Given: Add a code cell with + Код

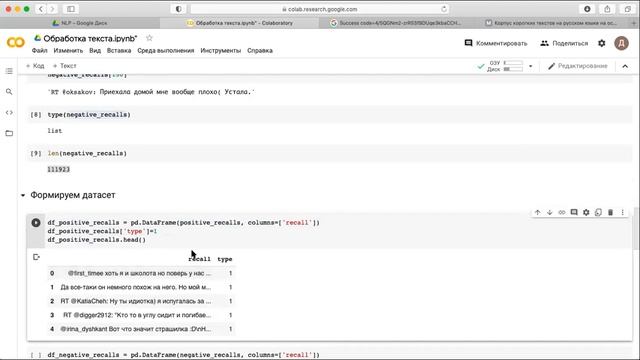Looking at the screenshot, I should [35, 66].
